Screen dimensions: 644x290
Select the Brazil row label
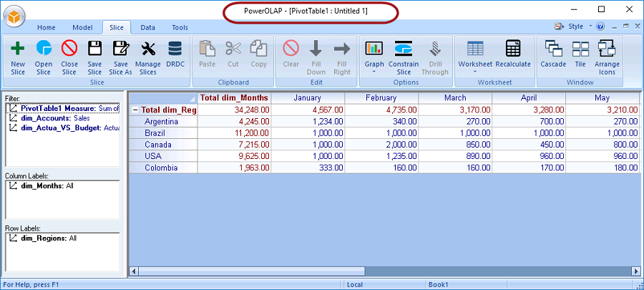pyautogui.click(x=163, y=133)
